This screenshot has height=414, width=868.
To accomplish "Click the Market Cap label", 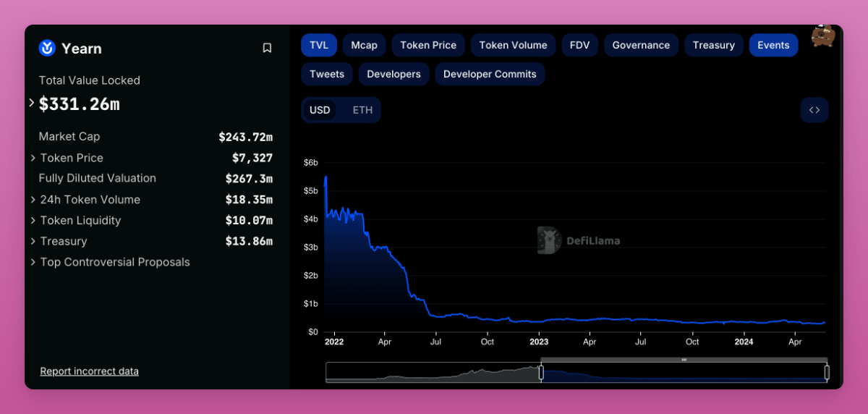I will coord(69,137).
